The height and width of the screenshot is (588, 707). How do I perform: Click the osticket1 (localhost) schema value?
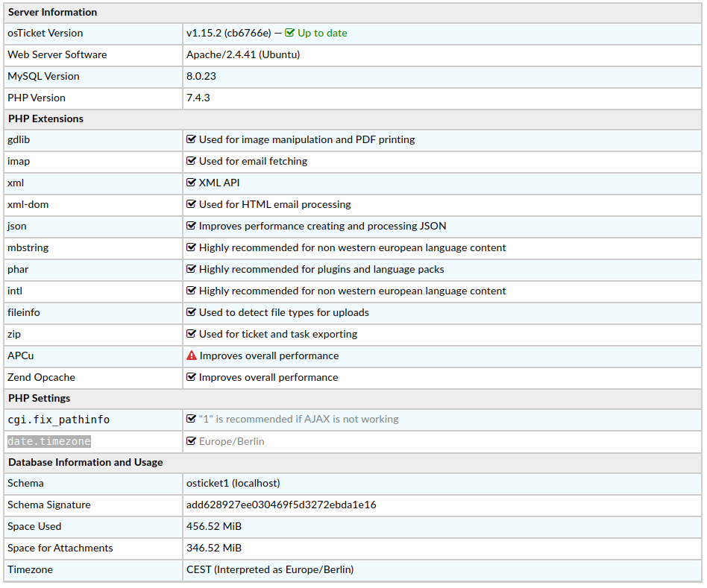233,484
